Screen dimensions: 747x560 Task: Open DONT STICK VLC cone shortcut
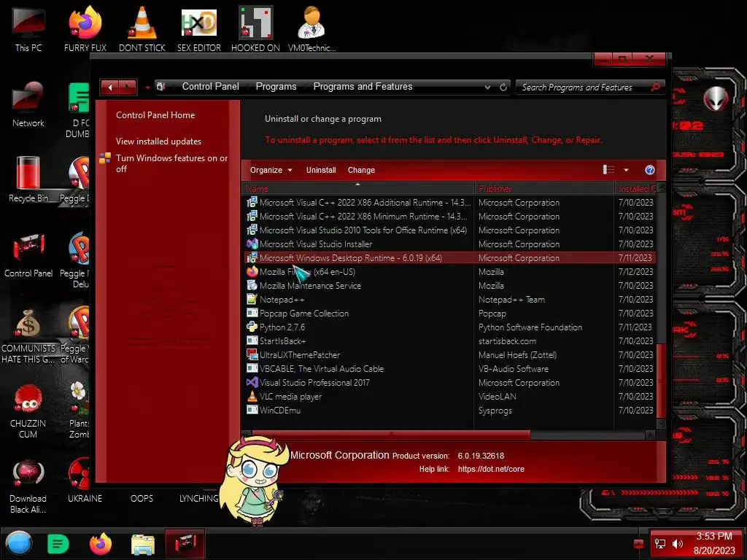142,28
